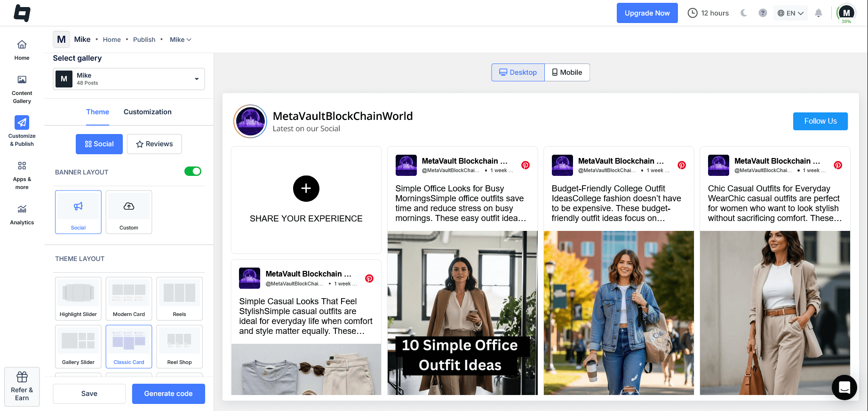Choose Reel Shop theme layout

(x=179, y=347)
